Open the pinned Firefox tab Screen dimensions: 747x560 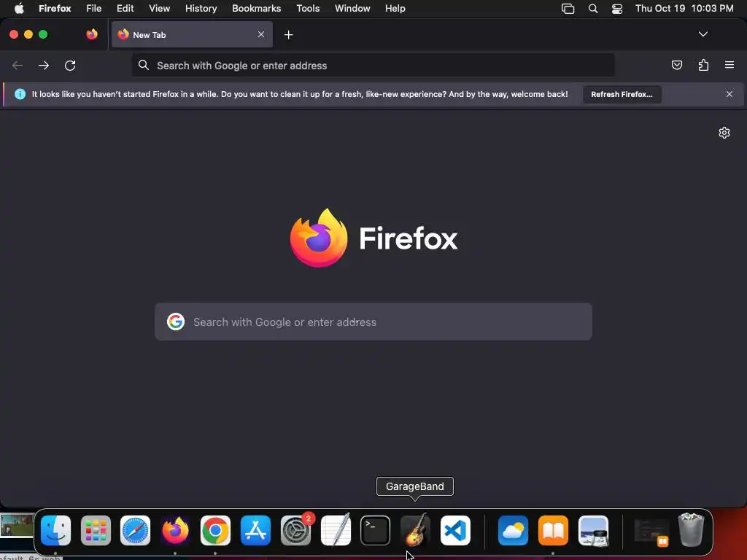point(92,34)
